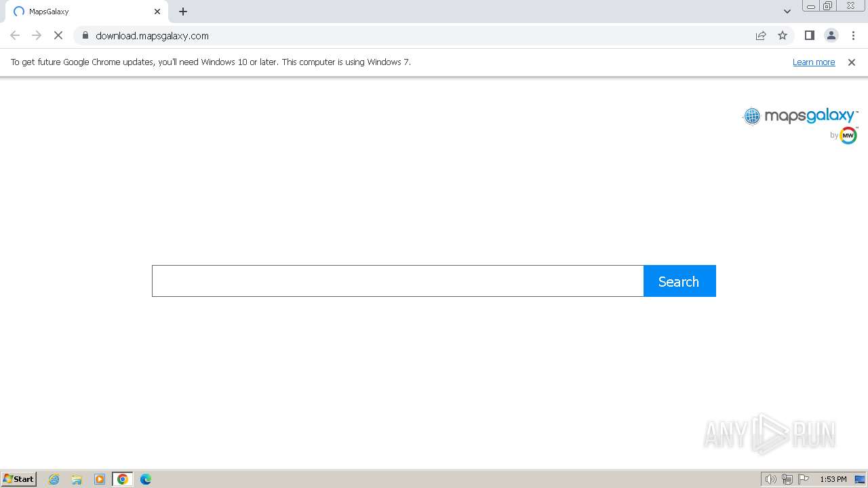
Task: Click the blue Search button
Action: pos(679,281)
